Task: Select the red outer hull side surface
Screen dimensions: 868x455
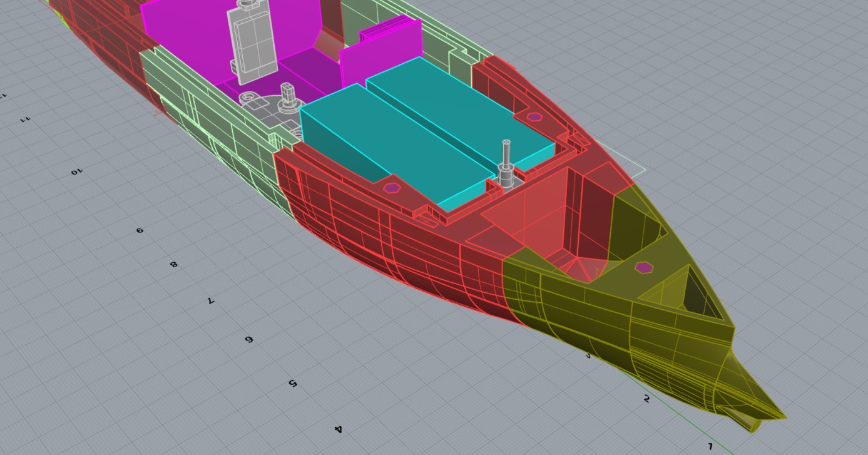Action: pyautogui.click(x=388, y=244)
